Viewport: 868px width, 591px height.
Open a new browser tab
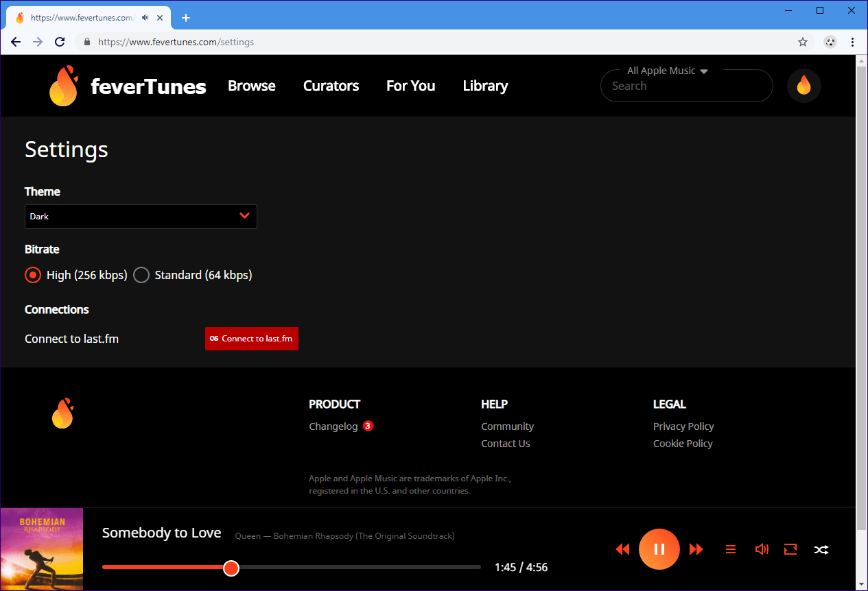point(186,18)
